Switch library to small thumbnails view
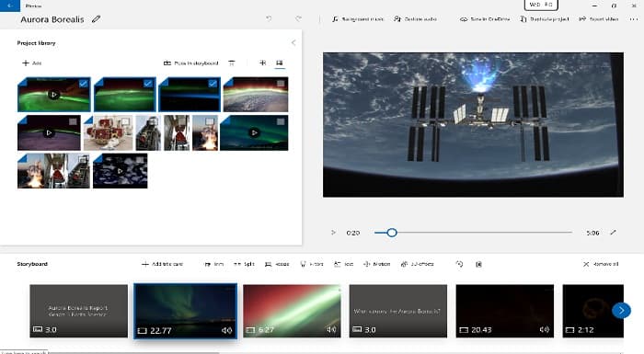This screenshot has height=354, width=644. pyautogui.click(x=262, y=63)
